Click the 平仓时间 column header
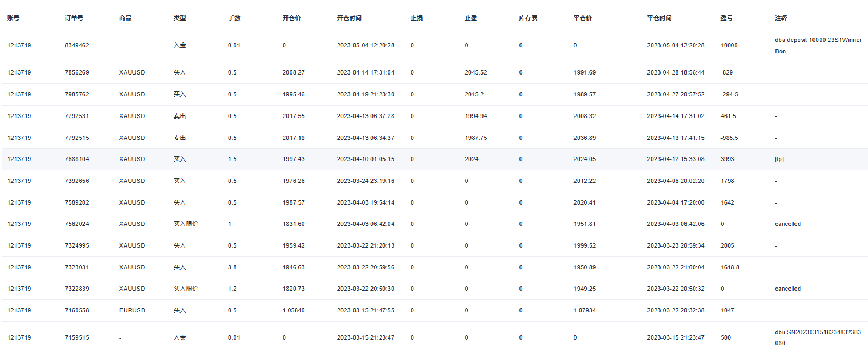Image resolution: width=868 pixels, height=356 pixels. 659,18
